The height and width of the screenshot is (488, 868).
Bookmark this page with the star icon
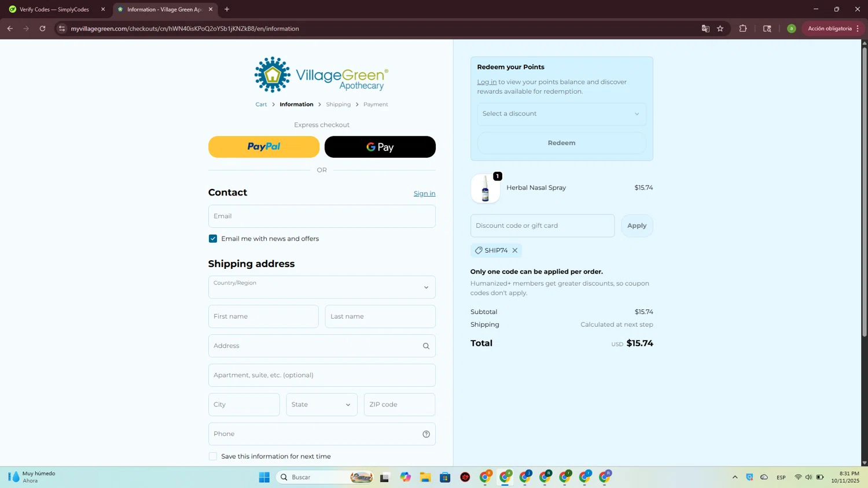(720, 28)
